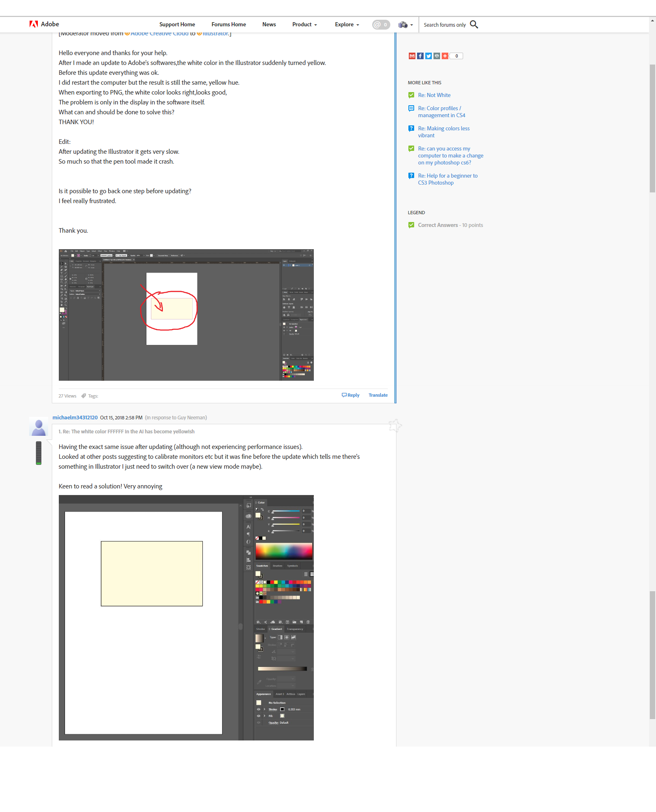Click the Correct Answers legend check icon
This screenshot has width=656, height=812.
[411, 225]
